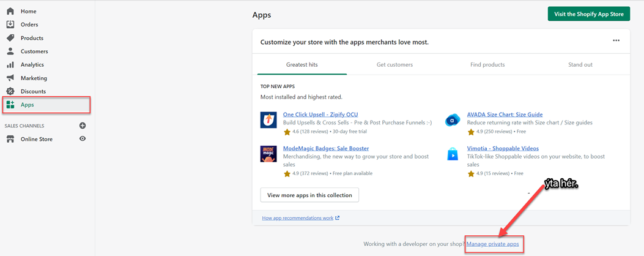Open Analytics bar chart icon
644x256 pixels.
click(x=10, y=65)
